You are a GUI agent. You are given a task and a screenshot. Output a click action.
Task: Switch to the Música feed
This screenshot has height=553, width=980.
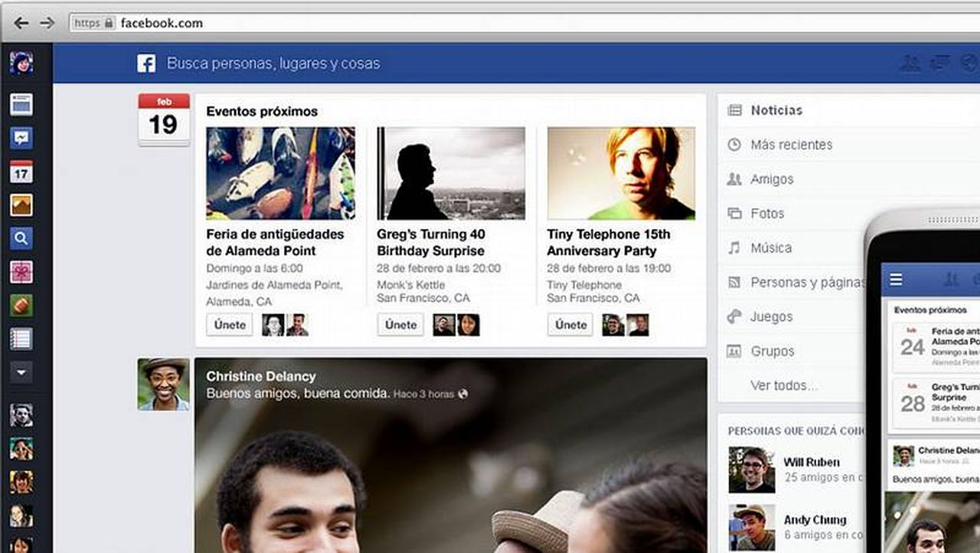pyautogui.click(x=771, y=248)
